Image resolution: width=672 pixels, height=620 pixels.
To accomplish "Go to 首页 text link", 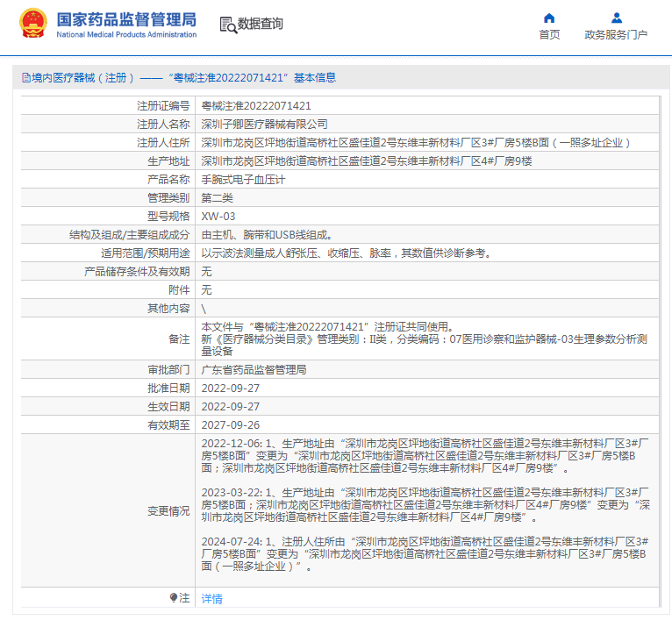I will (x=549, y=35).
